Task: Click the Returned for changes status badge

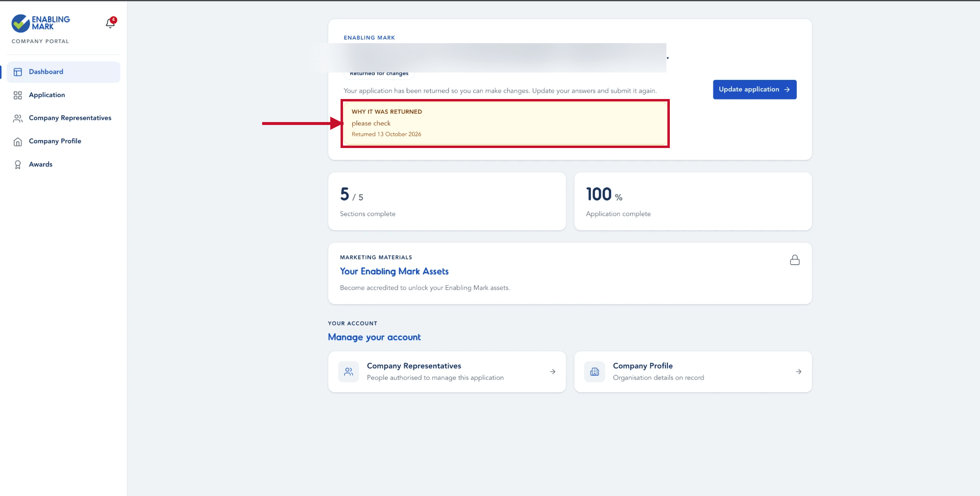Action: 379,74
